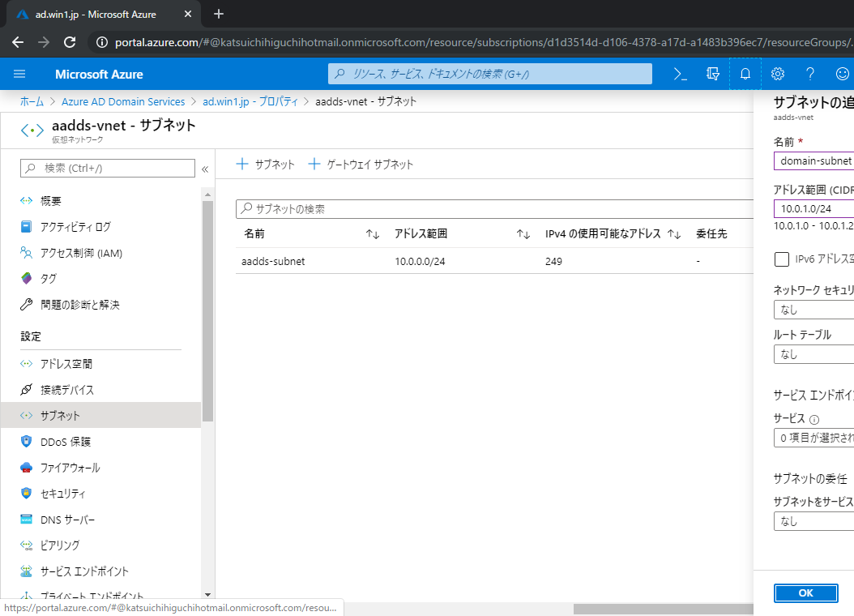Click the 249 available addresses cell
This screenshot has width=854, height=616.
(553, 262)
